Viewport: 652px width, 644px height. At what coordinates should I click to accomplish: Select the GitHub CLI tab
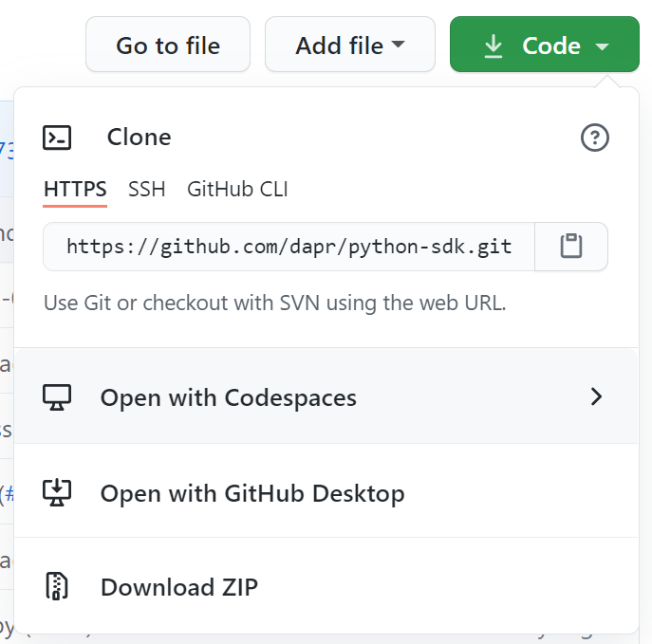point(237,190)
